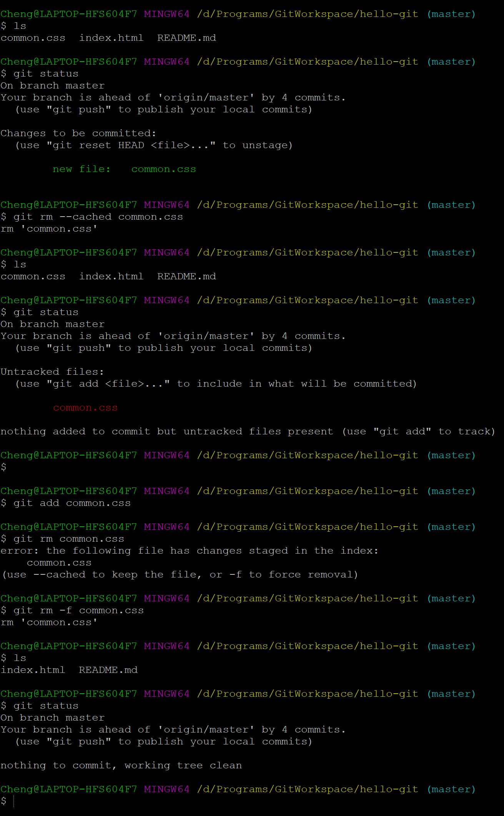Click the "git rm --cached common.css" command
Screen dimensions: 504x816
(x=98, y=217)
